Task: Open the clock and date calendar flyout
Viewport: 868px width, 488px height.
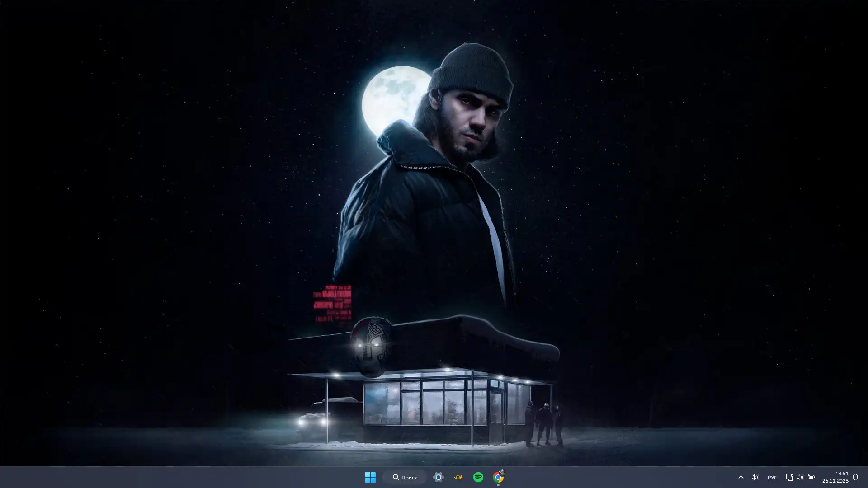Action: (835, 477)
